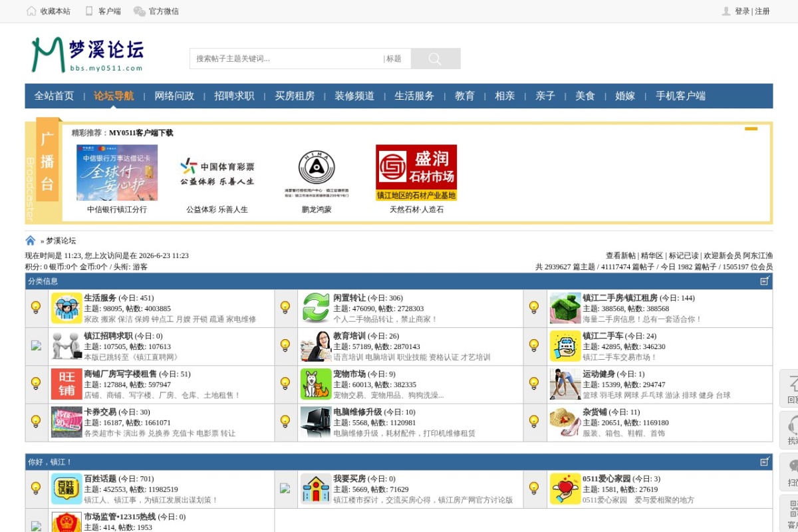Open the 标题 search type dropdown

click(x=394, y=59)
